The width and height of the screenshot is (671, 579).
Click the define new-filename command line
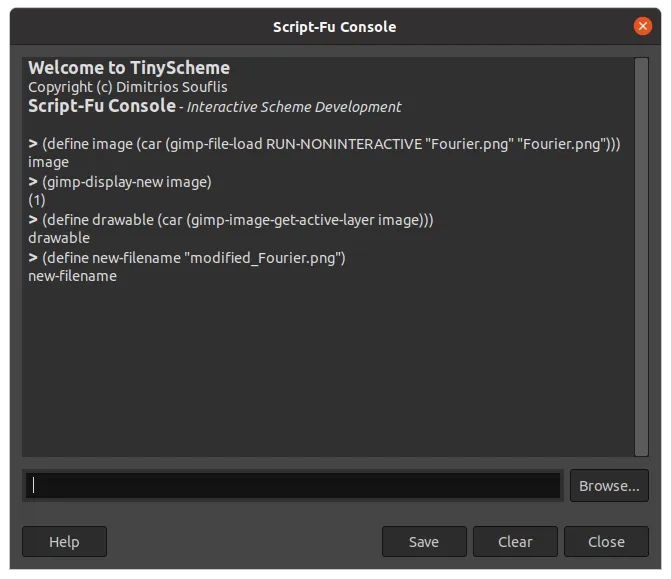tap(187, 258)
